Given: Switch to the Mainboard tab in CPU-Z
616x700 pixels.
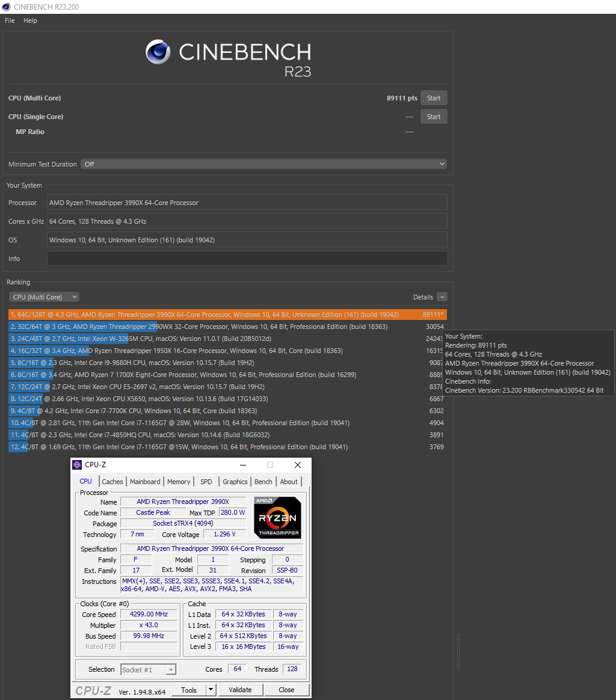Looking at the screenshot, I should (x=145, y=482).
